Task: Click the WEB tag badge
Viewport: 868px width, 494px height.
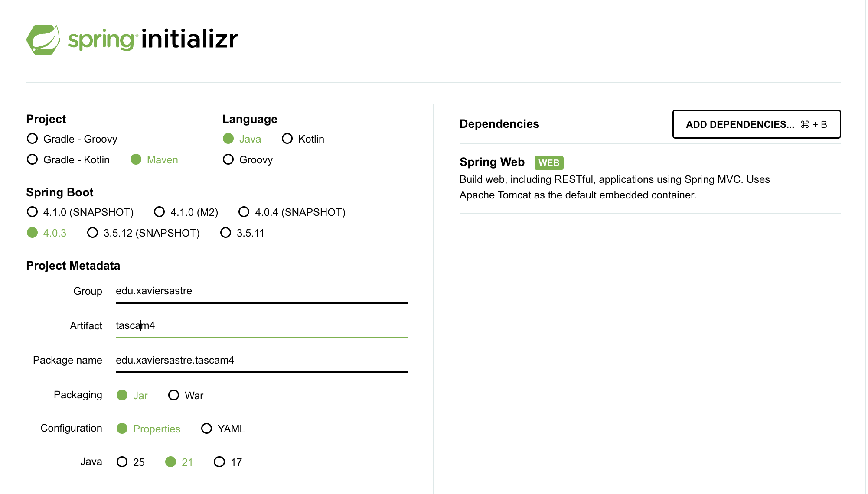Action: point(548,163)
